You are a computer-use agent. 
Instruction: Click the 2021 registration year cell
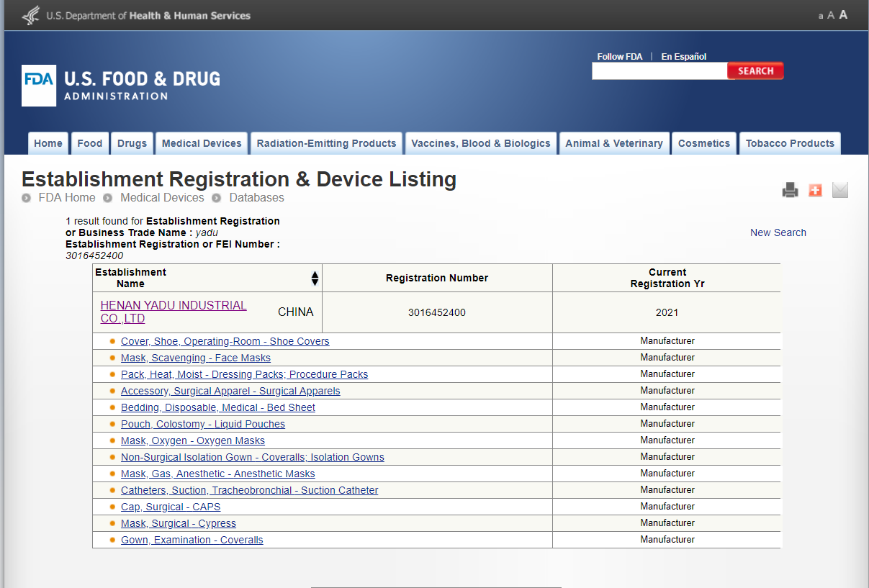(667, 312)
